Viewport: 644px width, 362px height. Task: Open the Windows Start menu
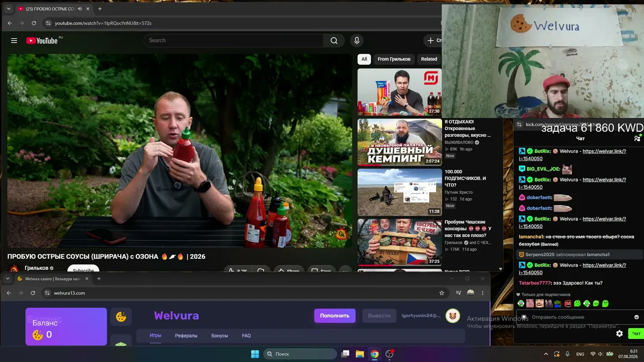point(255,354)
